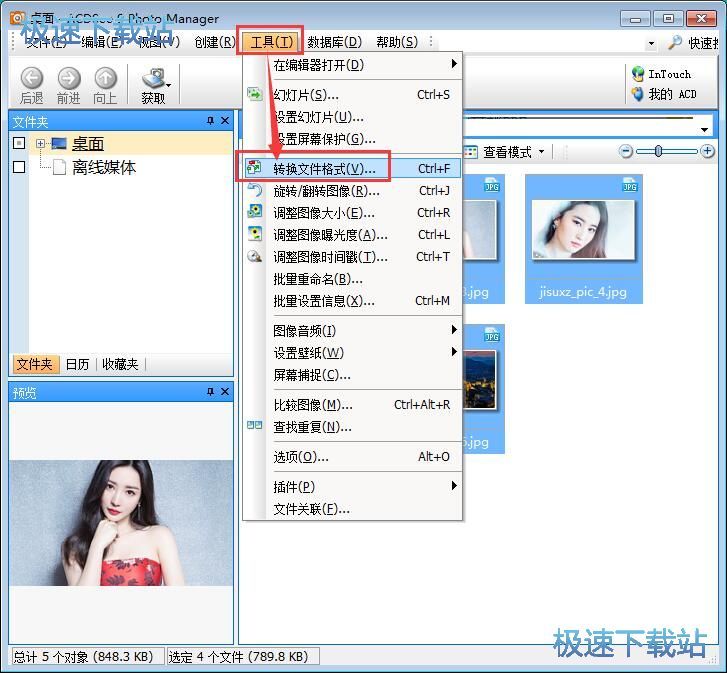Expand the 桌面 tree node
The image size is (727, 673).
pos(40,143)
